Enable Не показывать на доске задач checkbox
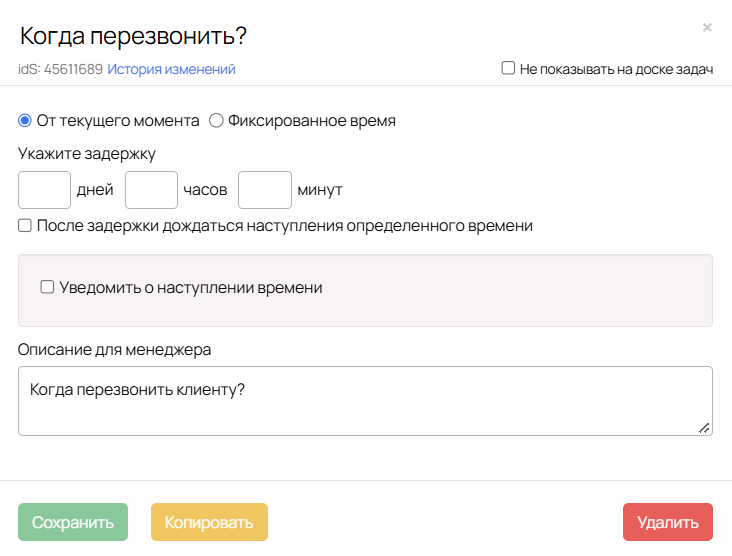Viewport: 732px width, 556px height. pos(508,68)
